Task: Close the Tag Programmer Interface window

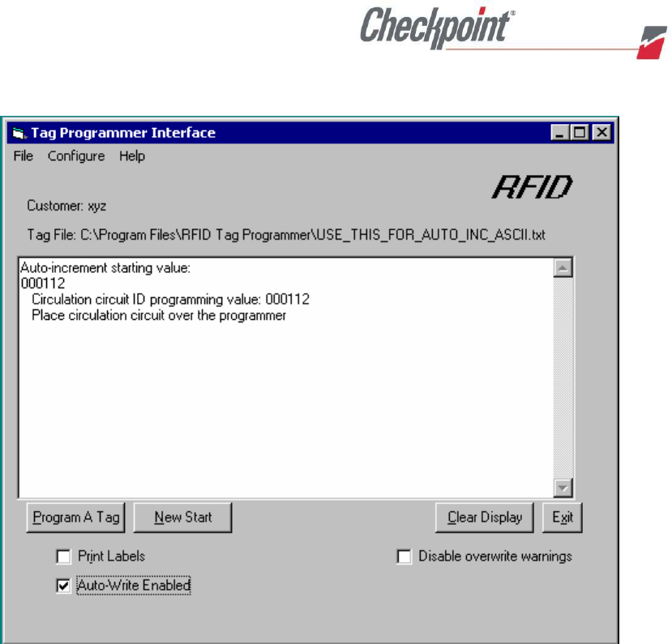Action: point(601,132)
